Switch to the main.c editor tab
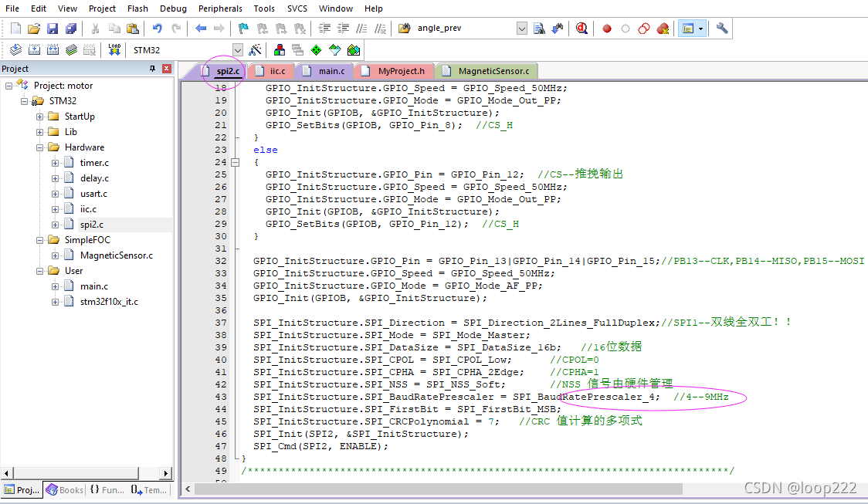This screenshot has width=868, height=504. 326,71
